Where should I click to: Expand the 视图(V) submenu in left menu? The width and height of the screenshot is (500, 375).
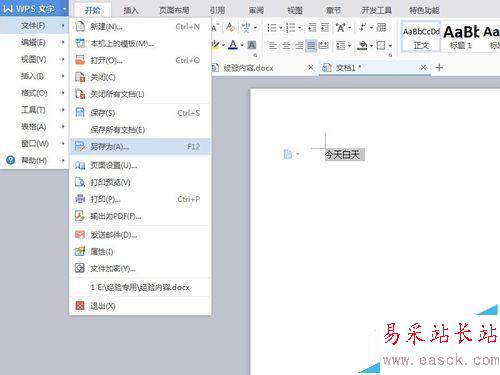point(34,59)
